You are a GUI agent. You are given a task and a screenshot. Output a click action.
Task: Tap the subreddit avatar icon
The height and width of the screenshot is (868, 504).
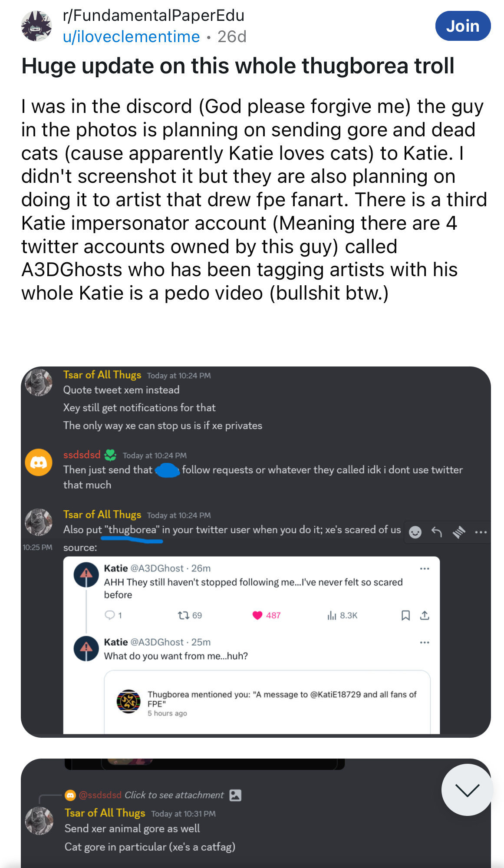tap(37, 26)
